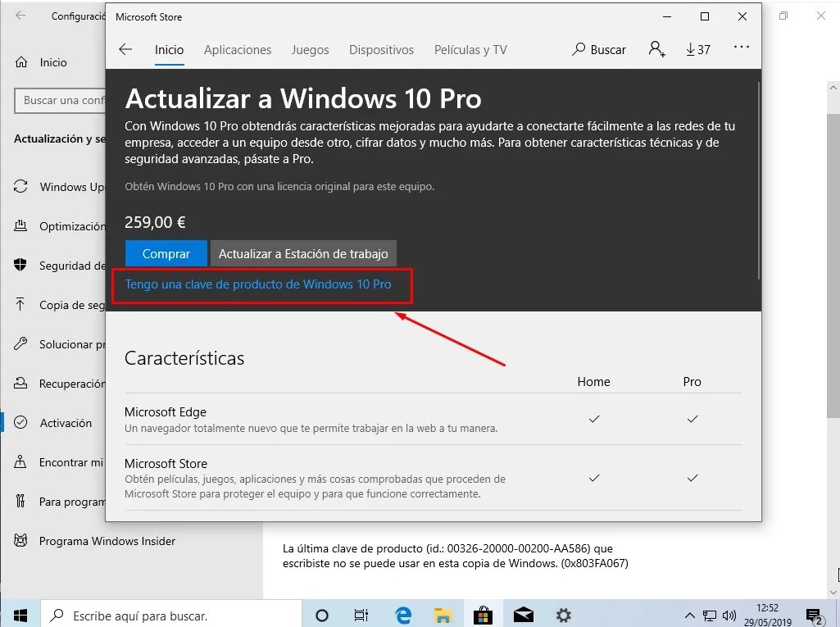
Task: Open the Action Center notifications icon
Action: pos(814,616)
